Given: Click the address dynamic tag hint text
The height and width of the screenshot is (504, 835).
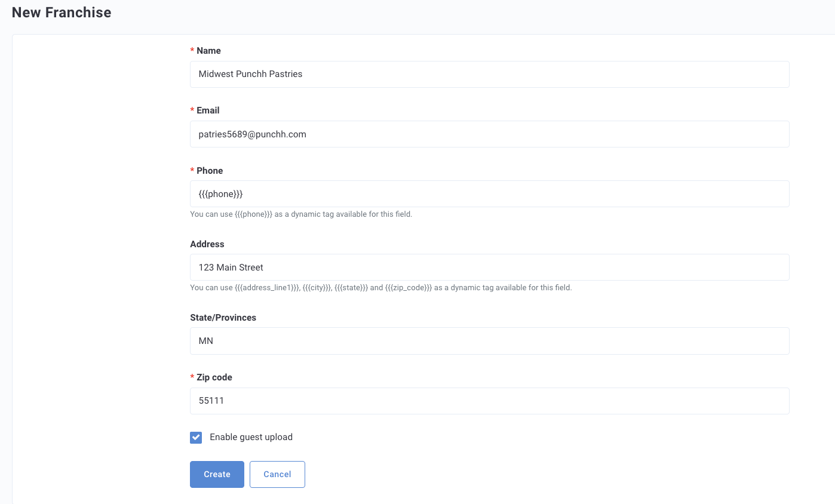Looking at the screenshot, I should coord(381,287).
